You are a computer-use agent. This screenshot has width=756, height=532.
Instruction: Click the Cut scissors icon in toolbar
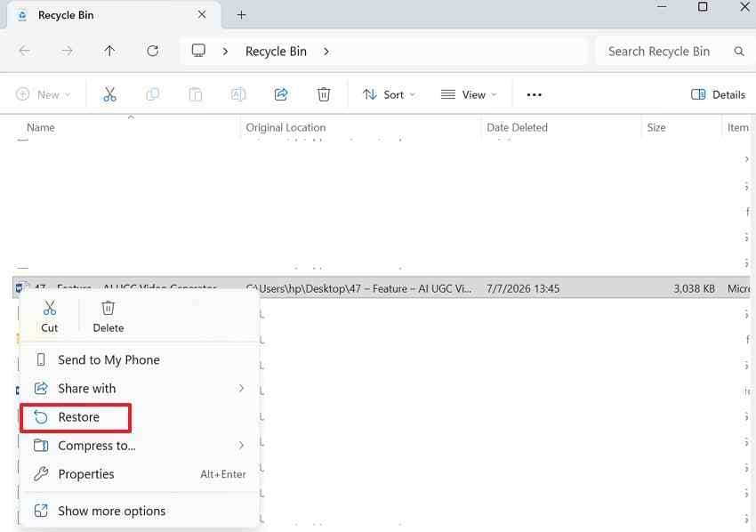(109, 94)
